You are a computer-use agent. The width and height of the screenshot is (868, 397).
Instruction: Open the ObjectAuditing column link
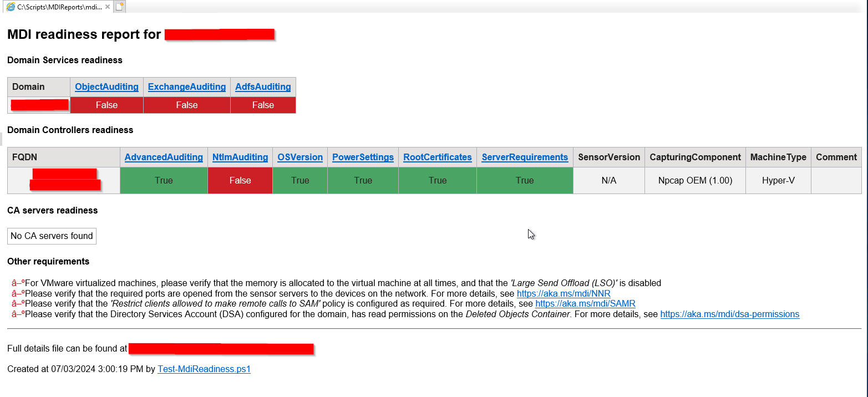pos(106,86)
